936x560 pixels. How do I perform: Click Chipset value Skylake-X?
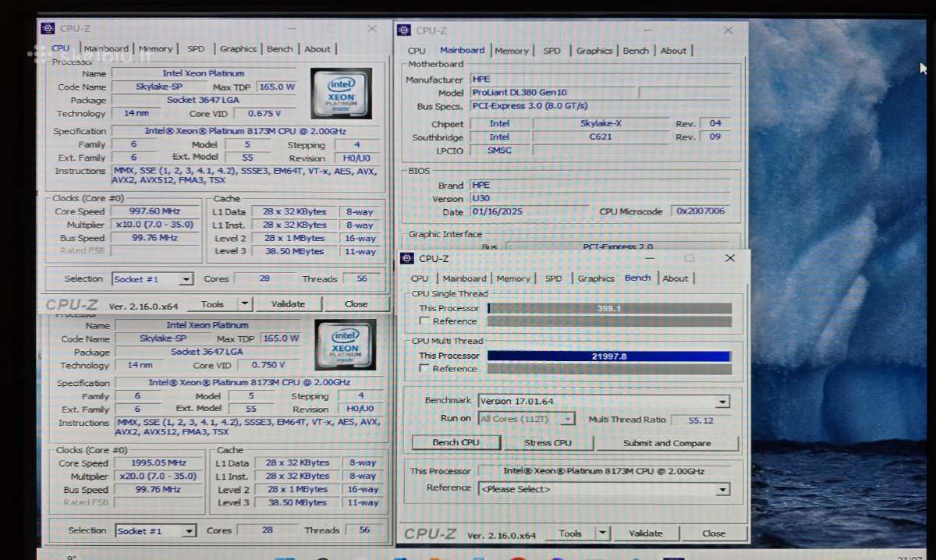[601, 123]
